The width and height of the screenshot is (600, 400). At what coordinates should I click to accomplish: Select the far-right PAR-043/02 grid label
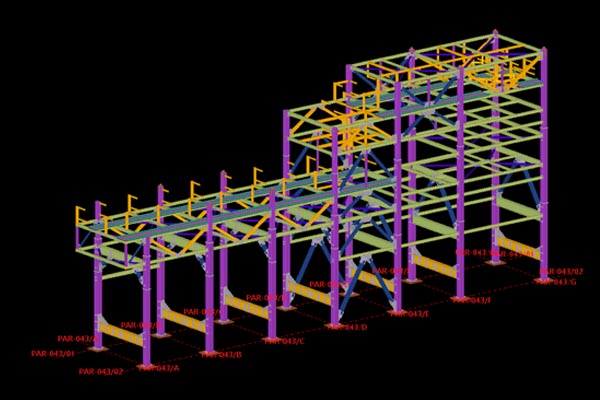point(562,271)
